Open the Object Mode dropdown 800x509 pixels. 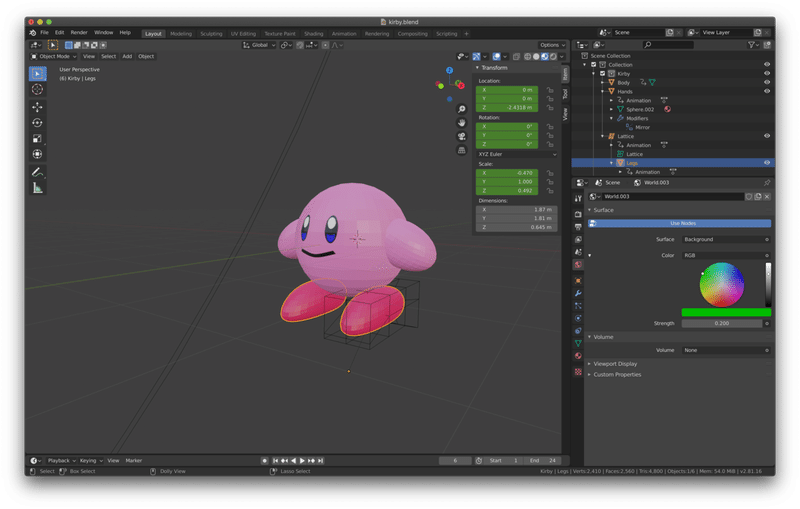click(54, 56)
